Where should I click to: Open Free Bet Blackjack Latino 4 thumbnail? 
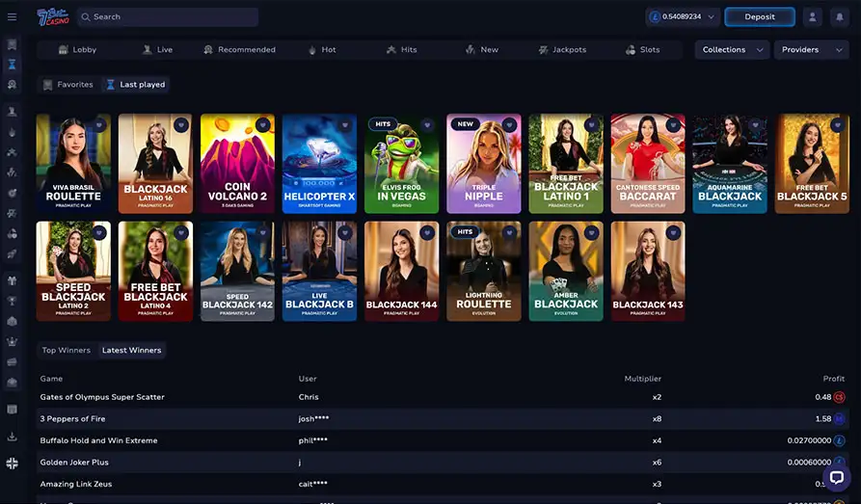click(155, 271)
